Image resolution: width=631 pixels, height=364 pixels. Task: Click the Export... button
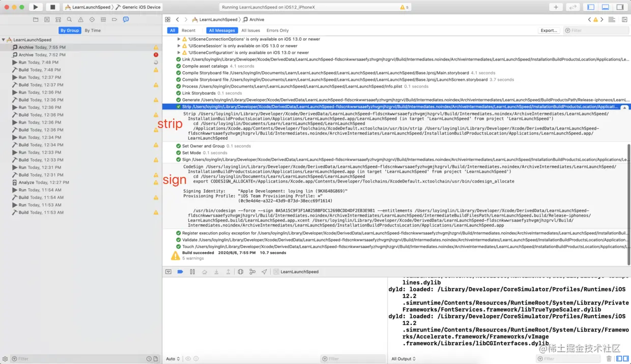click(549, 31)
